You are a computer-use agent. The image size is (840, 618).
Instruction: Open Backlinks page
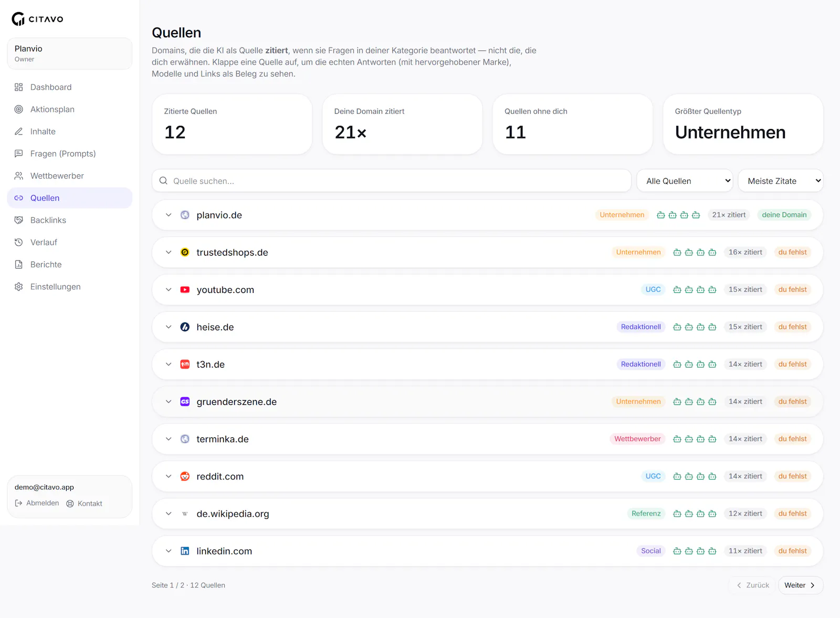pos(70,220)
